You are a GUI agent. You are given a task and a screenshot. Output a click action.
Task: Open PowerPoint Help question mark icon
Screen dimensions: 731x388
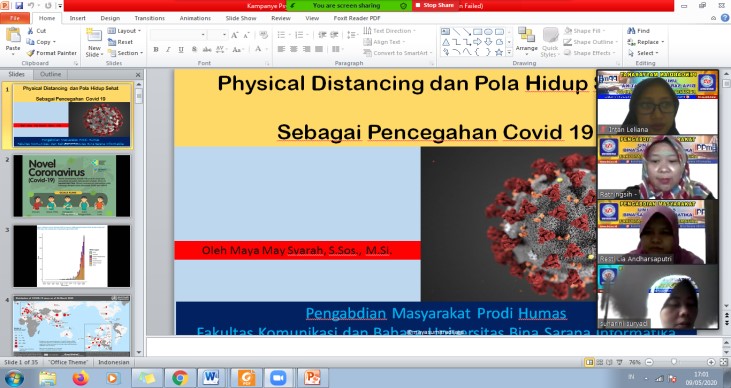(x=725, y=18)
